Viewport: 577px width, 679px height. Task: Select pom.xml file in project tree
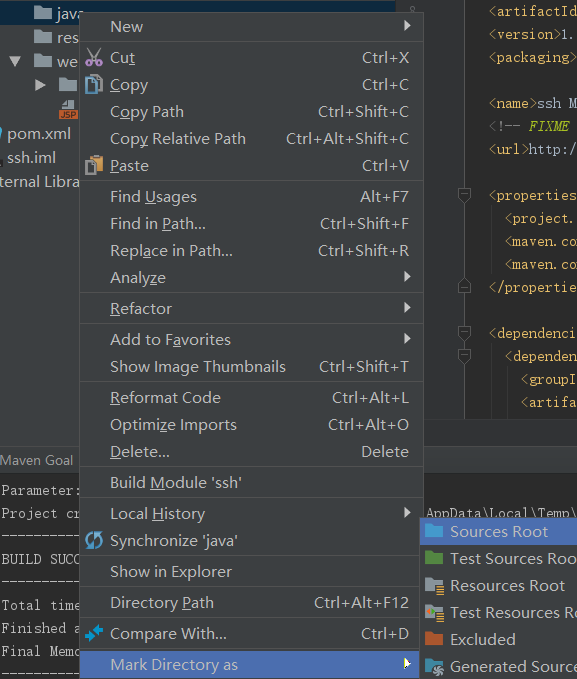pyautogui.click(x=39, y=134)
